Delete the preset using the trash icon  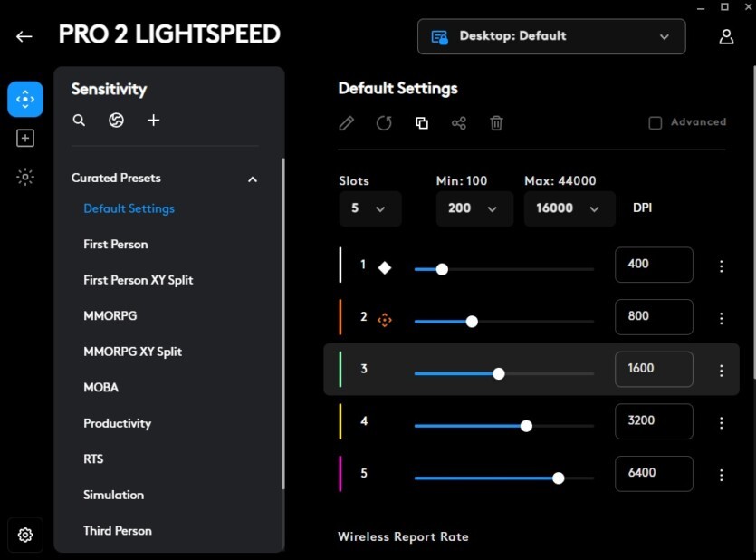tap(496, 122)
